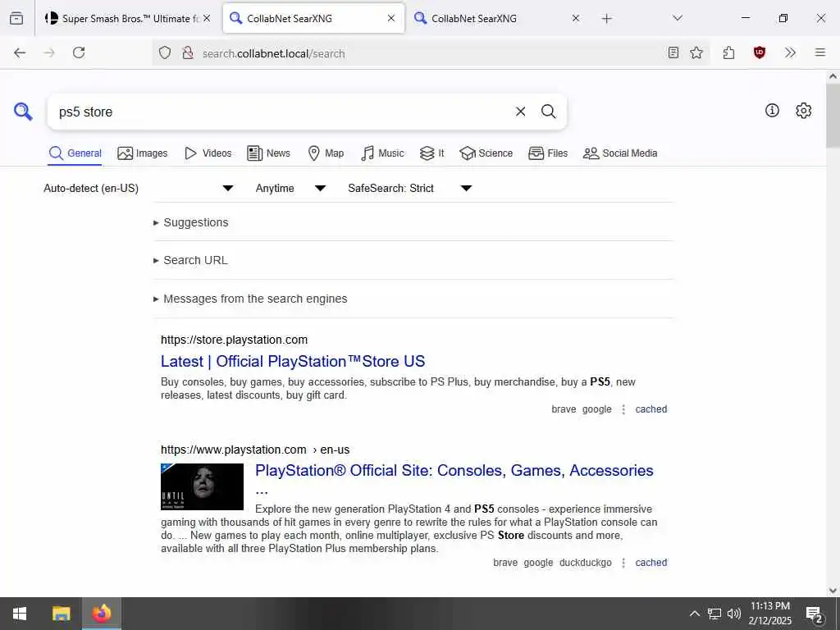Viewport: 840px width, 630px height.
Task: Show hidden tray icons chevron
Action: tap(694, 614)
